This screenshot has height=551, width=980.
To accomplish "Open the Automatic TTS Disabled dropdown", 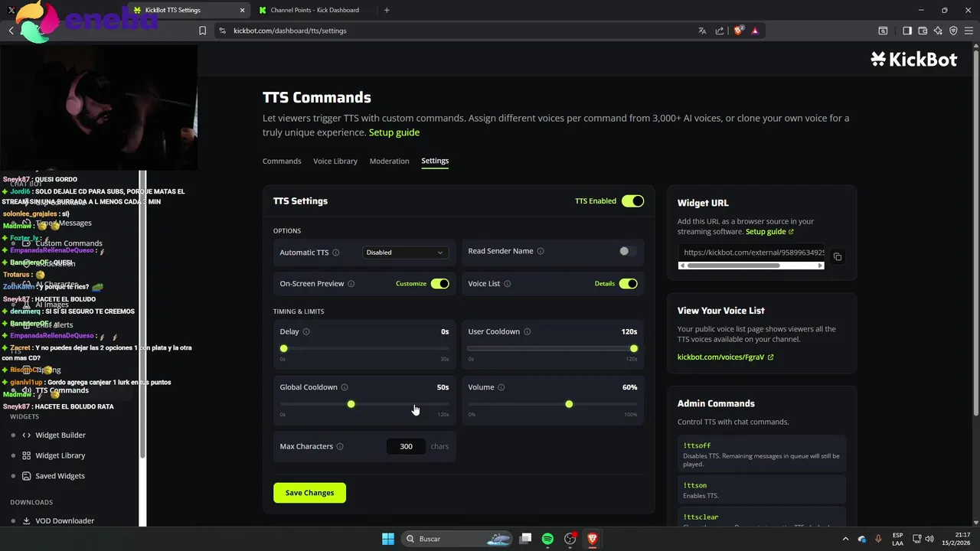I will tap(405, 253).
